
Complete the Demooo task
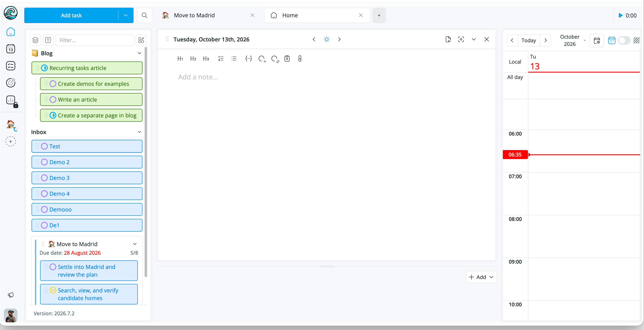click(x=44, y=209)
